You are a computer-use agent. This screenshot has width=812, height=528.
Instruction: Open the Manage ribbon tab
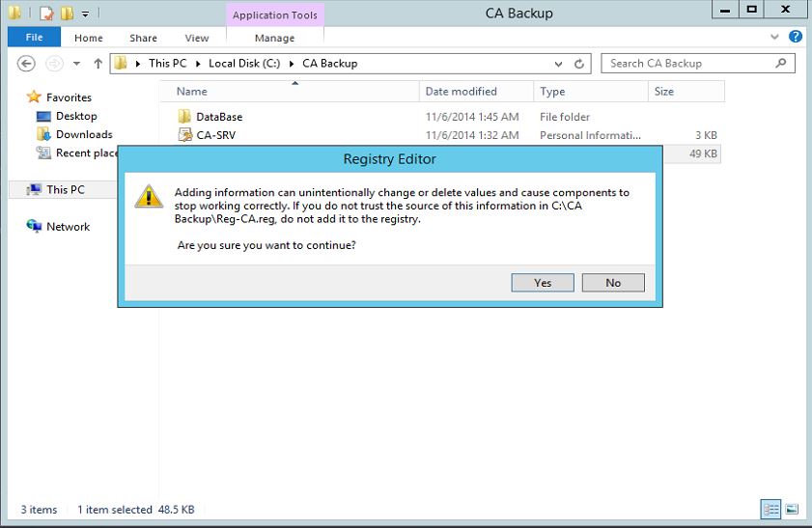pos(274,38)
